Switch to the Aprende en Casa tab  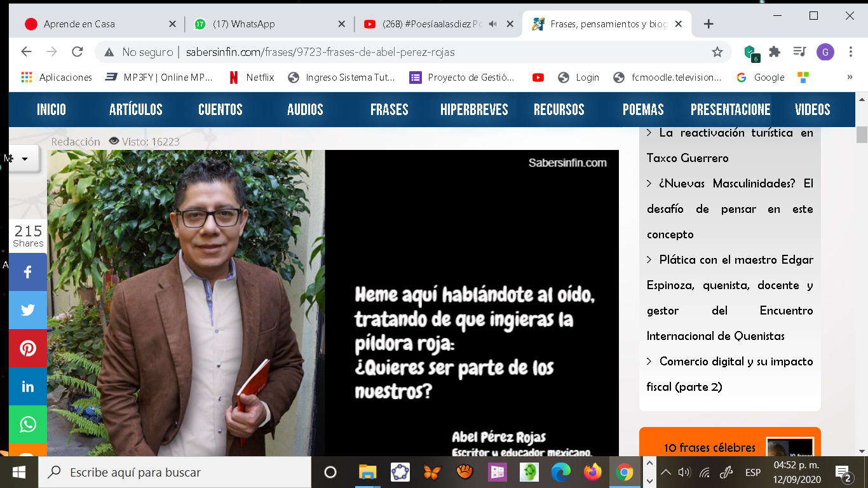(99, 24)
